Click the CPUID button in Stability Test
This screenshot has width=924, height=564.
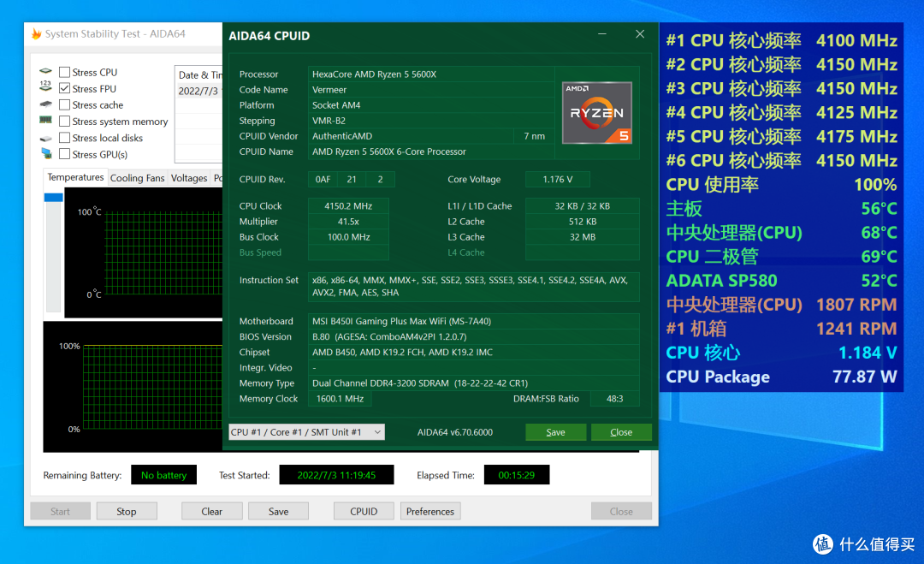364,511
